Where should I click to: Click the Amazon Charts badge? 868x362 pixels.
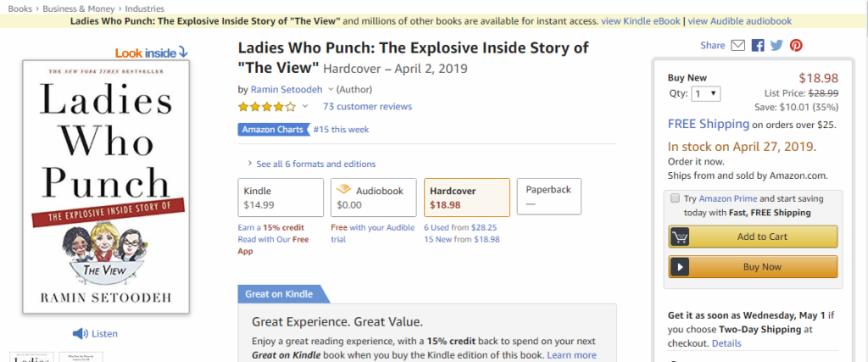click(274, 130)
